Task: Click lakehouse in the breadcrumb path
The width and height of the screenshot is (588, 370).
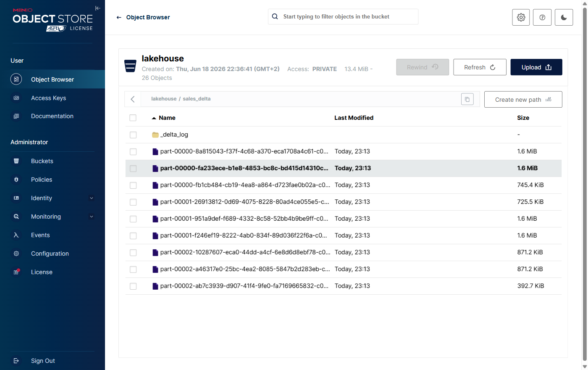Action: (164, 99)
